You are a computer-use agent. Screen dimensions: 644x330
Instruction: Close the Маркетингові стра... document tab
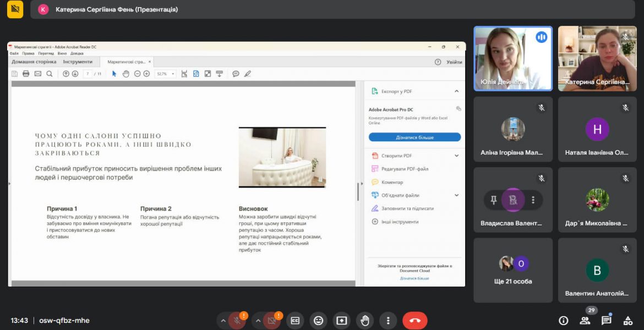[x=150, y=62]
